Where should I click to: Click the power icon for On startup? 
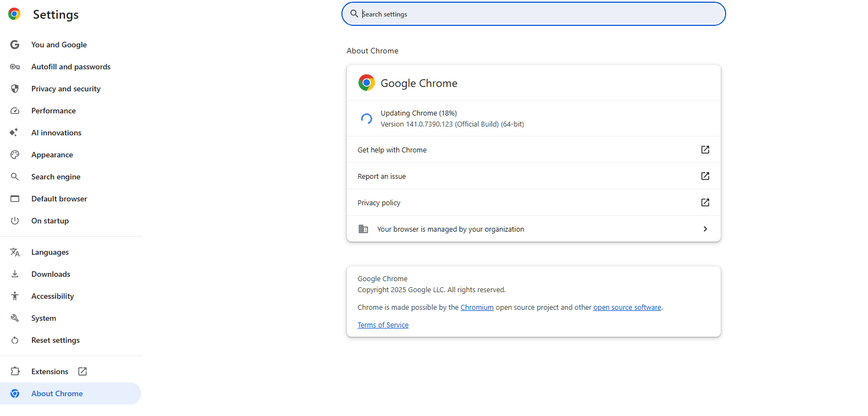pyautogui.click(x=15, y=221)
